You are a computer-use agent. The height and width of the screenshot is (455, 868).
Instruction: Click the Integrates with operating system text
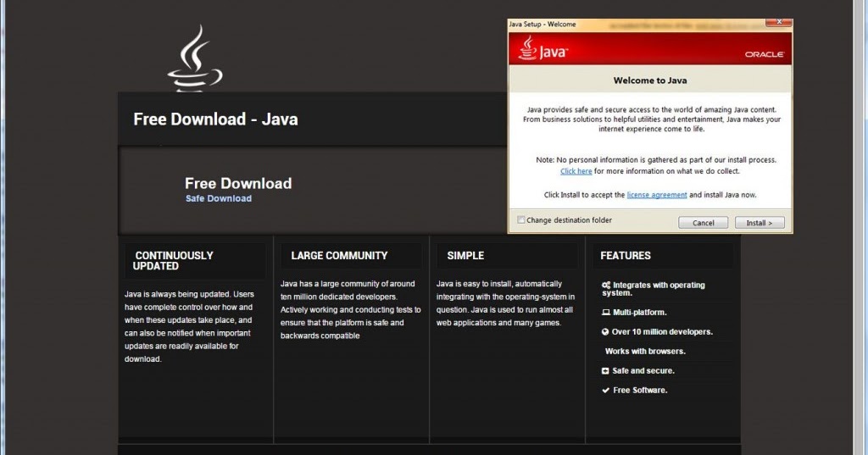click(654, 289)
